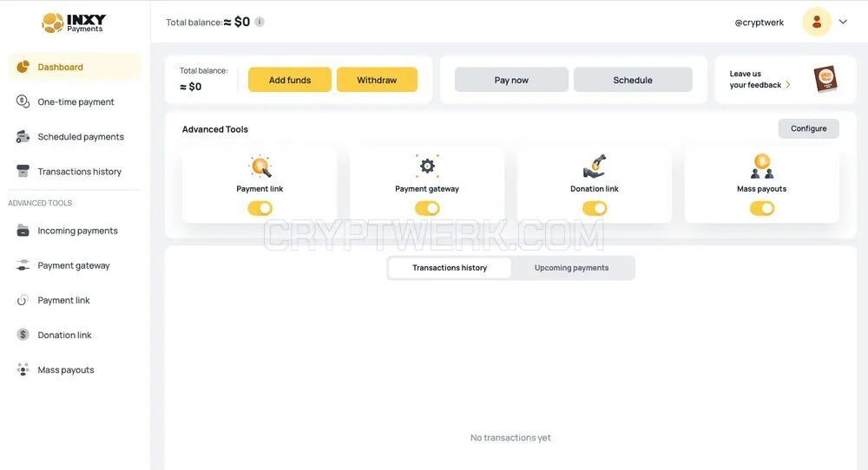
Task: Click the Payment link card icon
Action: (x=260, y=166)
